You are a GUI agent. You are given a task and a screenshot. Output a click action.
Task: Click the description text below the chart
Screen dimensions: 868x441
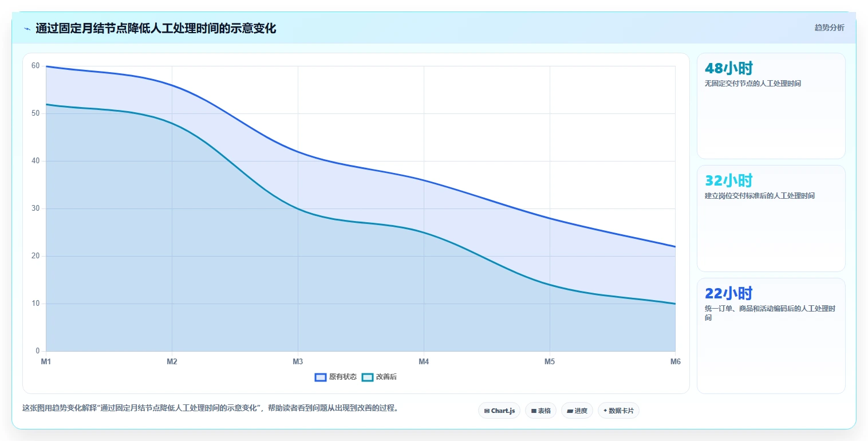point(210,408)
